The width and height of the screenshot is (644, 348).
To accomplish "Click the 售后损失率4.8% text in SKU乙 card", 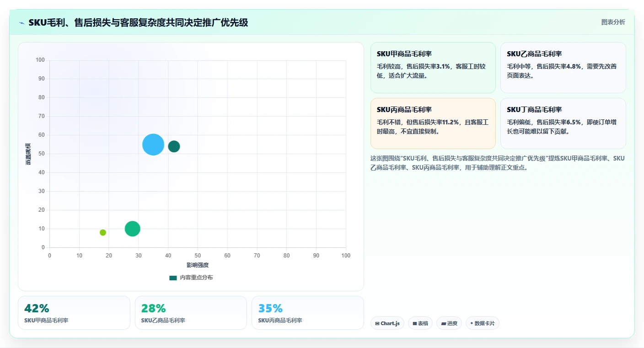I will click(558, 66).
